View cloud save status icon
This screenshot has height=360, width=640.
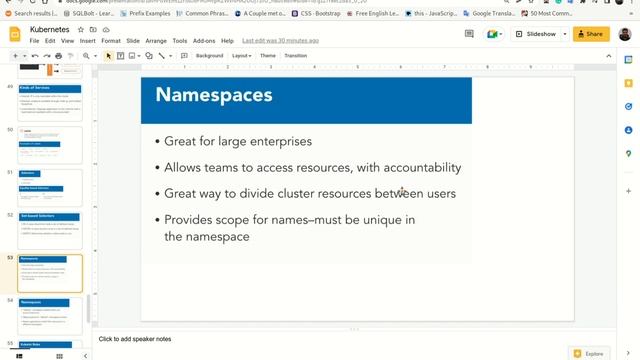coord(106,30)
